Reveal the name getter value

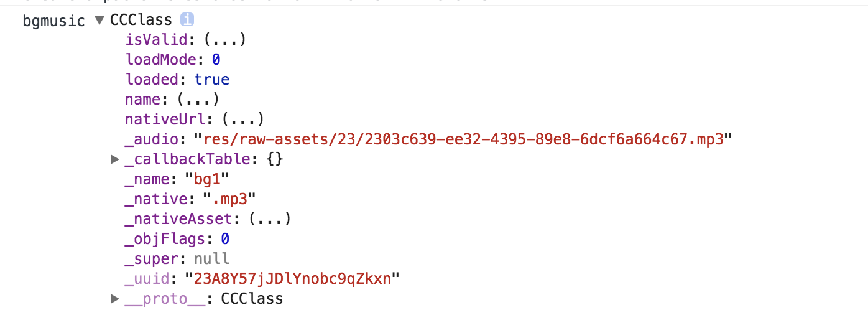click(x=198, y=100)
